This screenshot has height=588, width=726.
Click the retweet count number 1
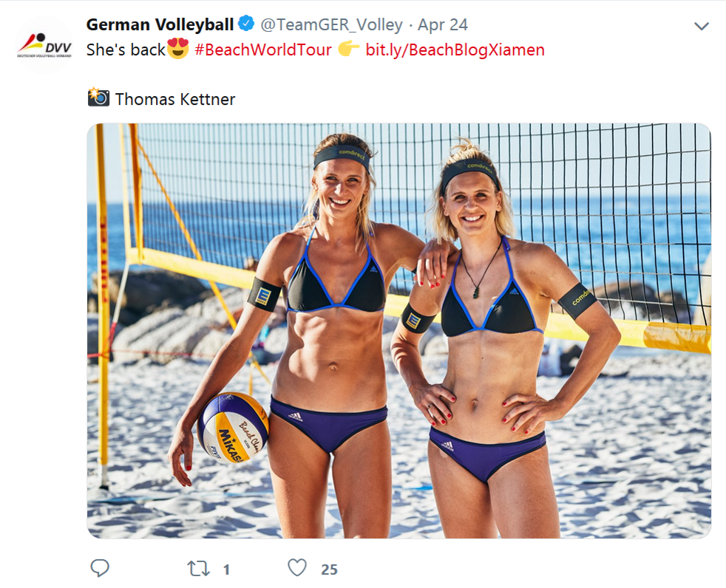point(226,570)
